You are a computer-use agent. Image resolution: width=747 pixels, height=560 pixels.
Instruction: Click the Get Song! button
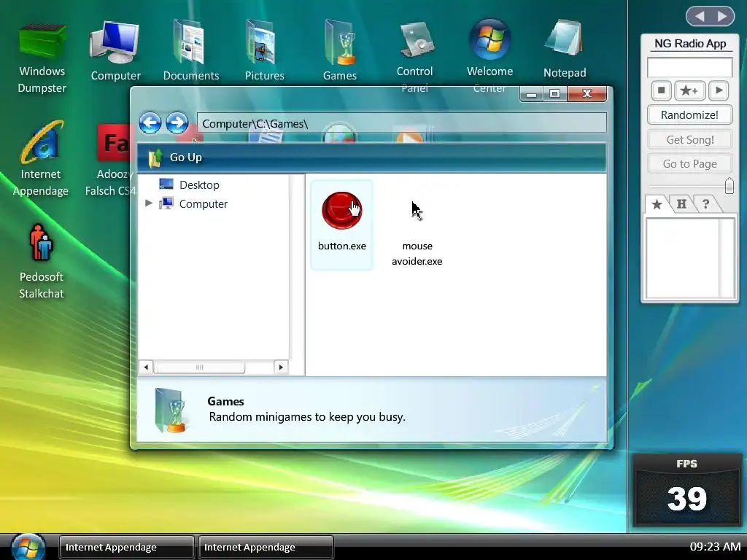coord(689,139)
